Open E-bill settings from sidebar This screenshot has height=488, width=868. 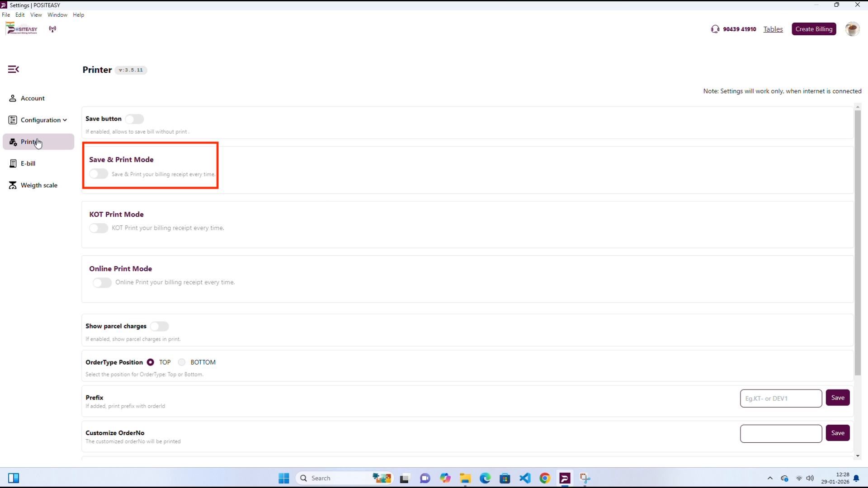tap(28, 164)
